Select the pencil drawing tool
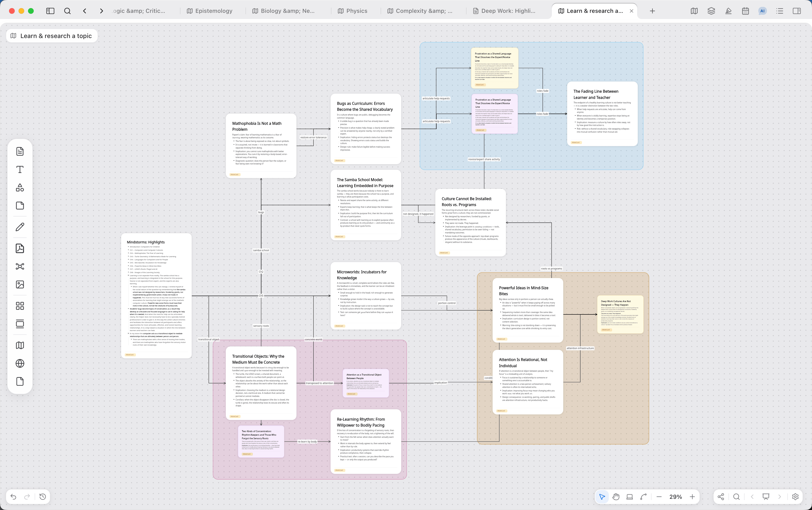812x510 pixels. tap(20, 227)
